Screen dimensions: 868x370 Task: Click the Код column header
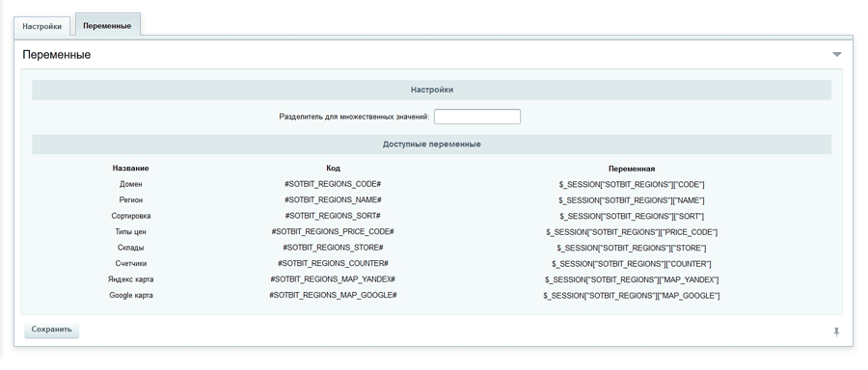point(333,168)
